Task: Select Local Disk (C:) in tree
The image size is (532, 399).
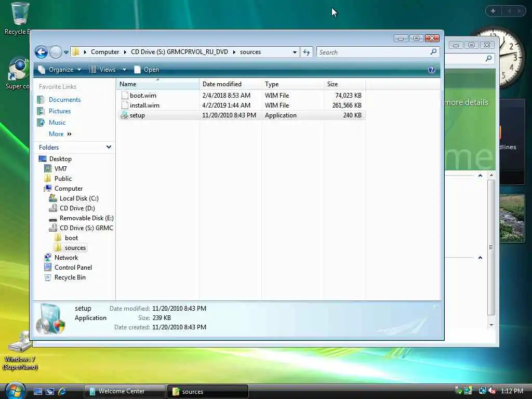Action: point(79,198)
